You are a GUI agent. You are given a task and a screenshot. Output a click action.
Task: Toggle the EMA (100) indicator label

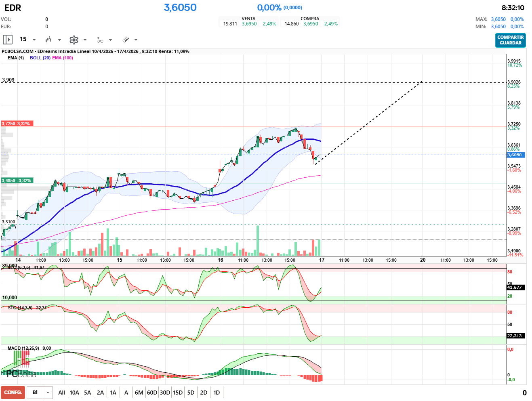click(x=63, y=58)
